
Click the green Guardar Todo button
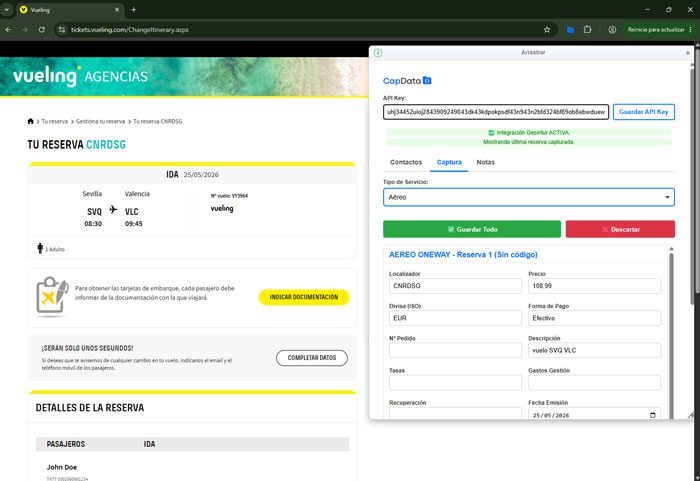tap(472, 229)
